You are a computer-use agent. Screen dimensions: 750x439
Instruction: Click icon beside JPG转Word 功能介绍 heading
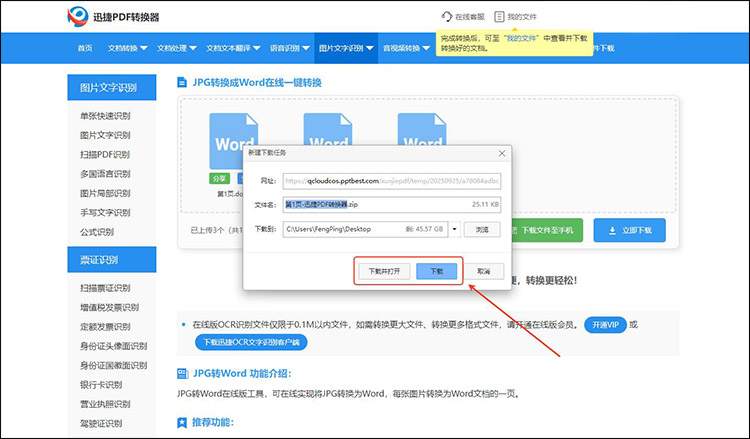tap(183, 373)
